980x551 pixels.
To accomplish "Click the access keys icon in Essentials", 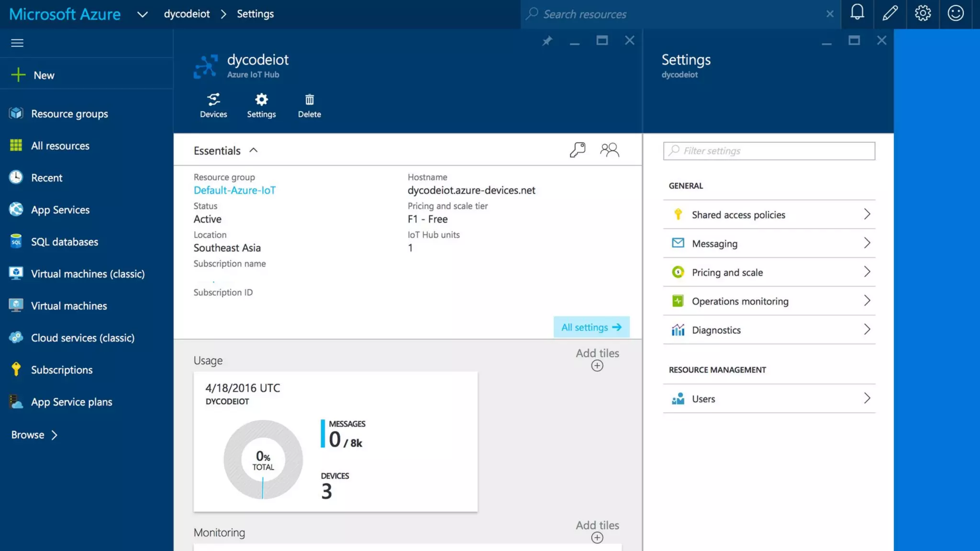I will (578, 150).
